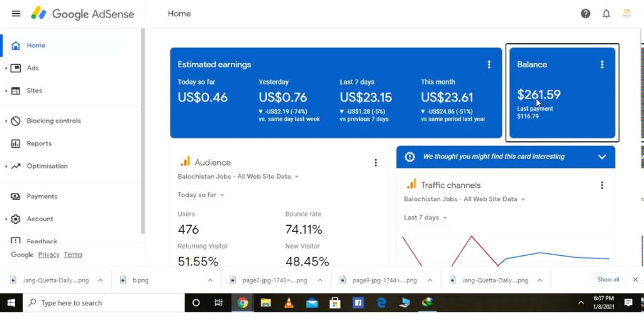Screen dimensions: 644x325
Task: Open Microsoft Edge from the taskbar
Action: pos(382,303)
